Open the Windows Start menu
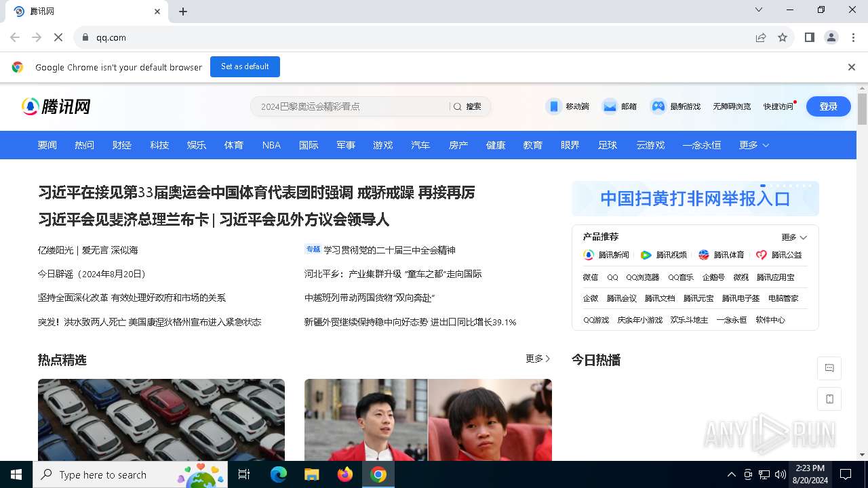 coord(16,474)
